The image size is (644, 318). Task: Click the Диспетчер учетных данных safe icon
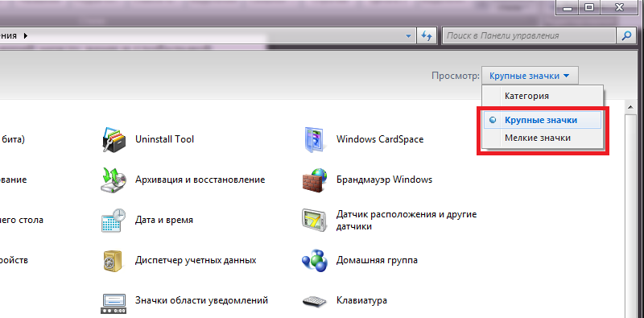(113, 261)
